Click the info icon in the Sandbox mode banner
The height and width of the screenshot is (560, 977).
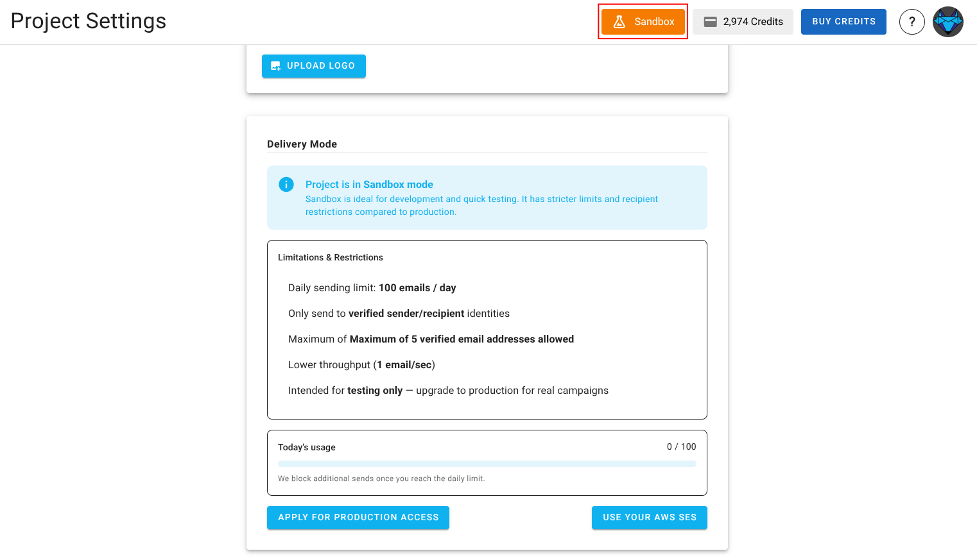point(286,184)
